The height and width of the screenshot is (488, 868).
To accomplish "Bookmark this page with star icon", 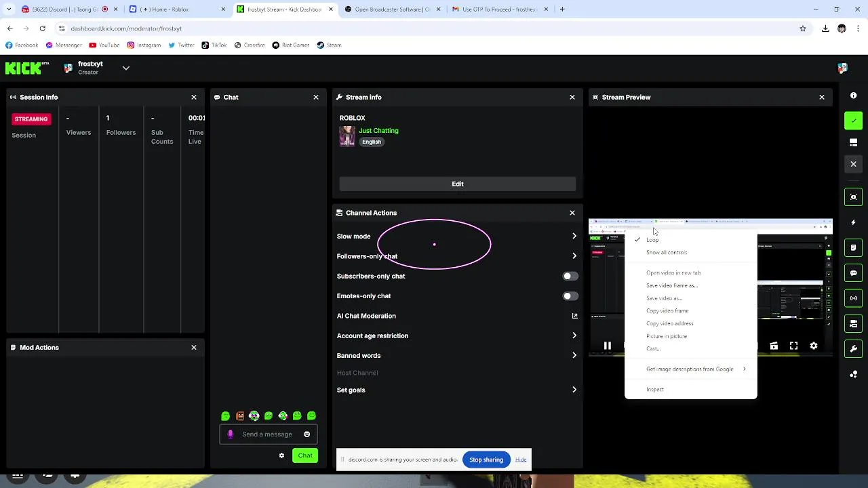I will point(803,28).
